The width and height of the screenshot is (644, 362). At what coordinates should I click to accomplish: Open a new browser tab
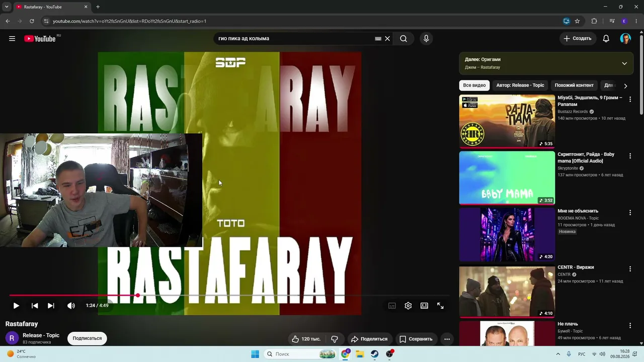pyautogui.click(x=98, y=7)
